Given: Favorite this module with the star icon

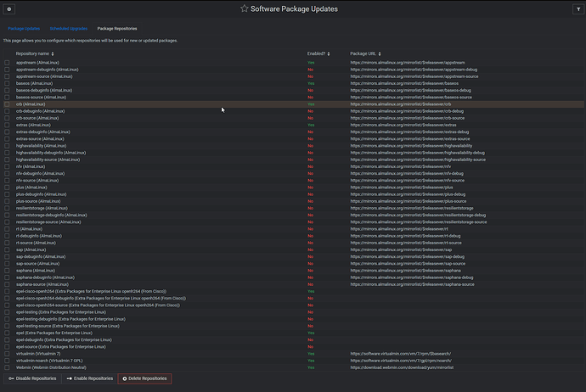Looking at the screenshot, I should [x=244, y=8].
